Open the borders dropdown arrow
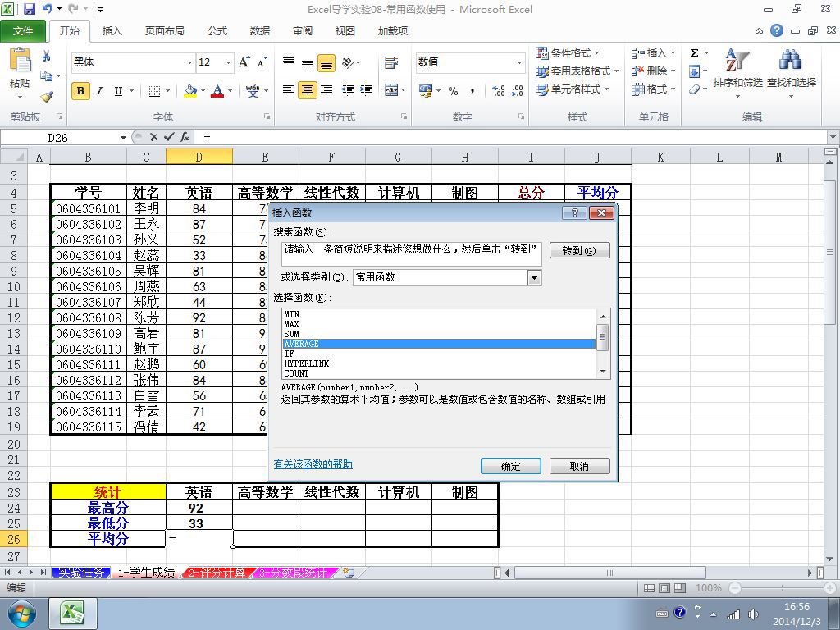Viewport: 840px width, 630px height. click(x=167, y=90)
